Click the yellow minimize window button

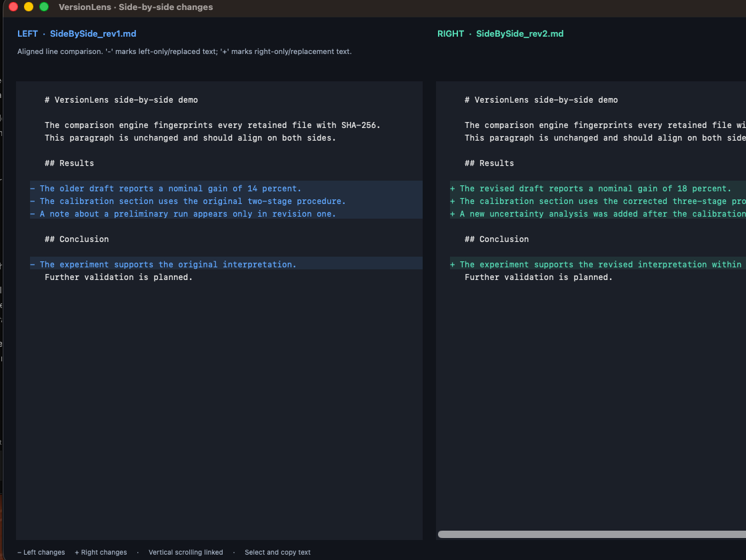click(29, 7)
